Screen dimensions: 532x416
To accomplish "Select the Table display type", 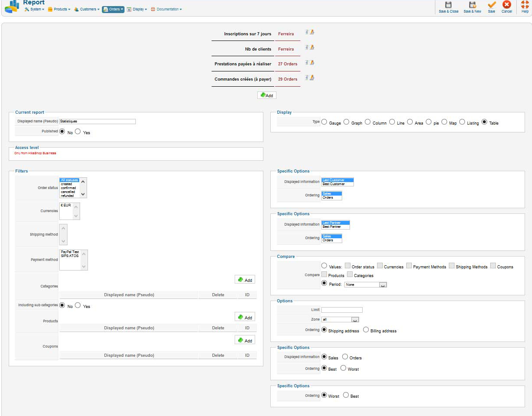I will (x=485, y=122).
